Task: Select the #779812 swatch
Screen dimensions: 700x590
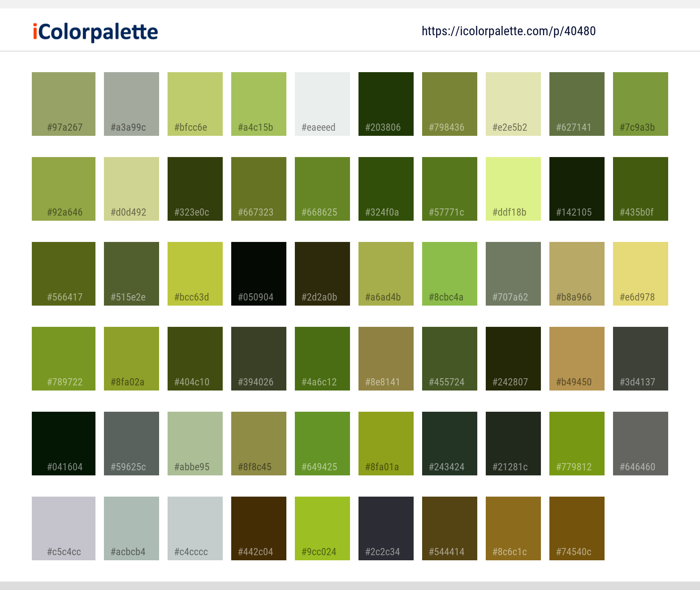Action: [577, 444]
